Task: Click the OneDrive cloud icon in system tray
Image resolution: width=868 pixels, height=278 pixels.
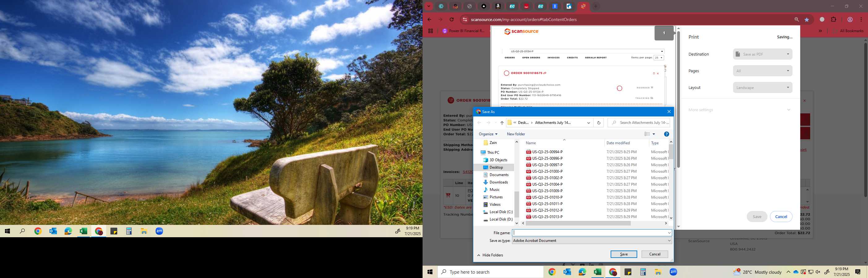Action: click(x=796, y=272)
